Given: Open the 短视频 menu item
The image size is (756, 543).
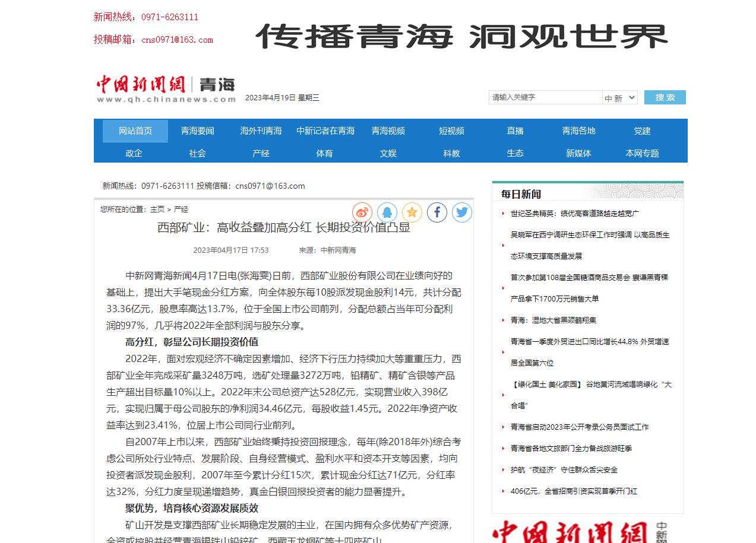Looking at the screenshot, I should 452,131.
